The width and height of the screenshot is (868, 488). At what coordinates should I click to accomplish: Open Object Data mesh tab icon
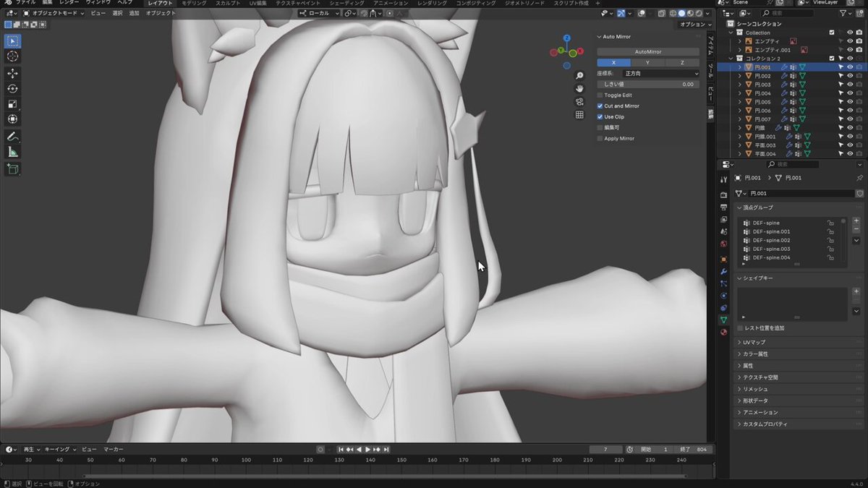click(x=723, y=320)
